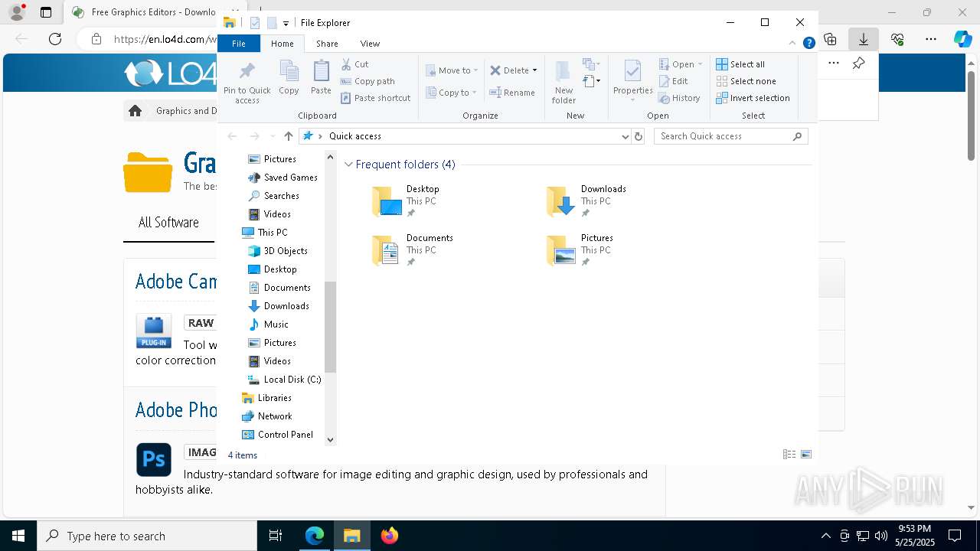Click Firefox icon on taskbar
Image resolution: width=980 pixels, height=551 pixels.
tap(390, 536)
